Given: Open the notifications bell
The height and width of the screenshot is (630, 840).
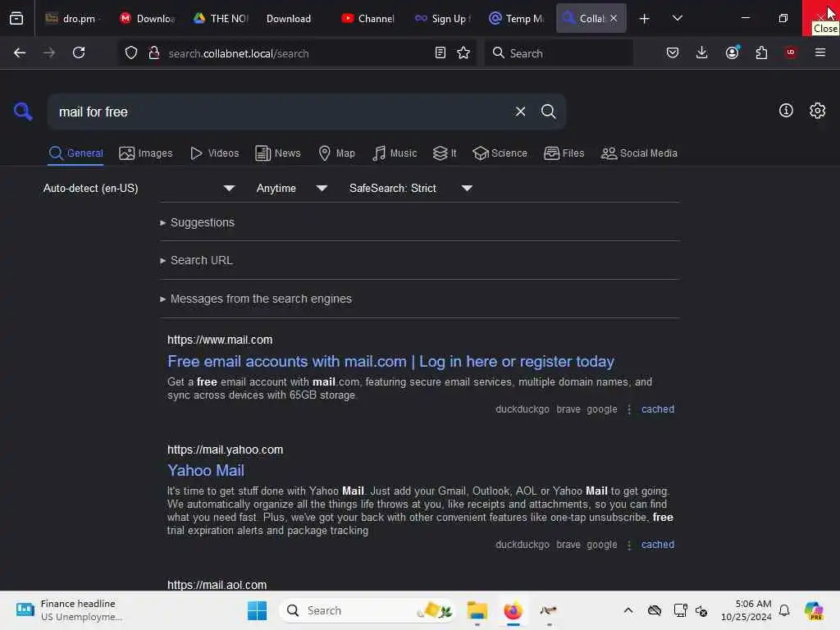Looking at the screenshot, I should [783, 610].
